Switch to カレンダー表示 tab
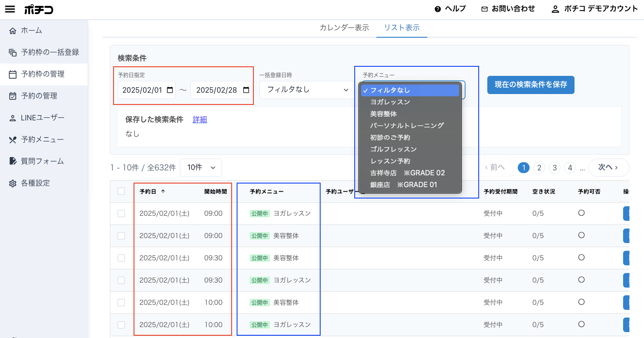Viewport: 644px width, 338px height. click(344, 28)
